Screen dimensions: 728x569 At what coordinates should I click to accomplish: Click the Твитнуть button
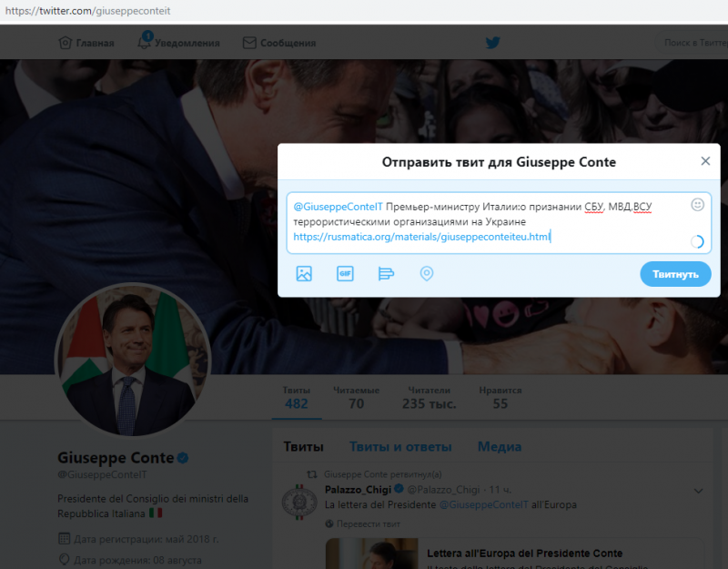click(x=675, y=274)
